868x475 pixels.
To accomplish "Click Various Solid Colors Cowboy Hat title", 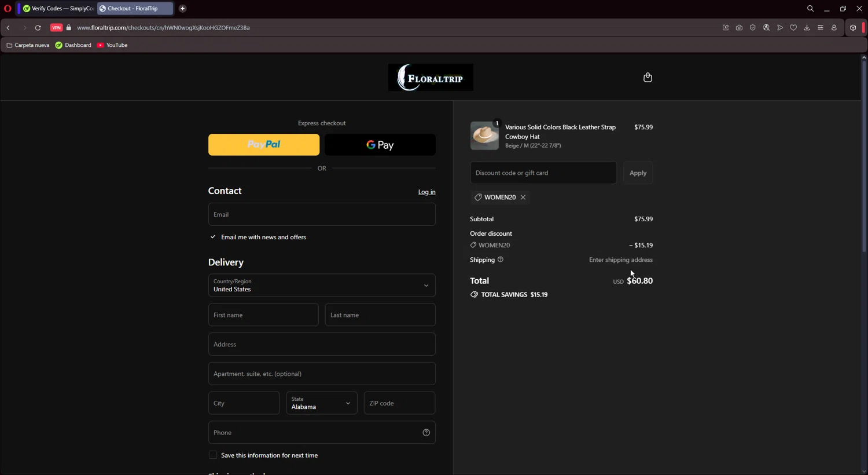I will [560, 132].
